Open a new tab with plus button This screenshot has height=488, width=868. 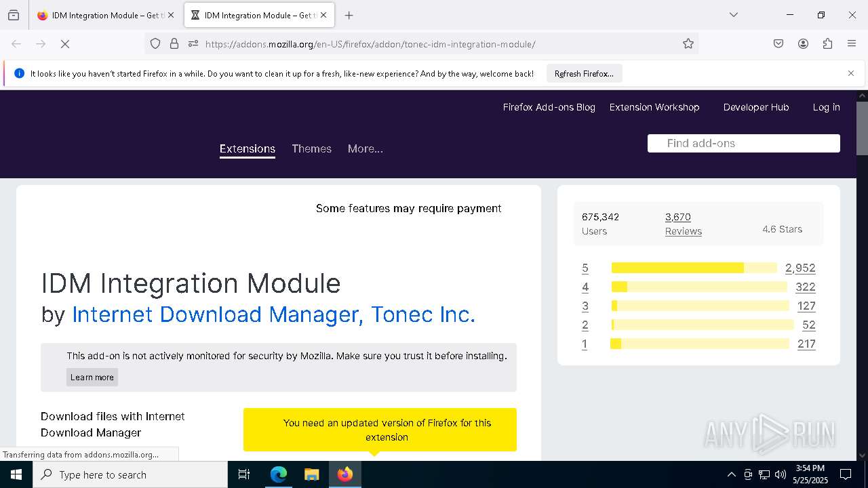tap(349, 15)
